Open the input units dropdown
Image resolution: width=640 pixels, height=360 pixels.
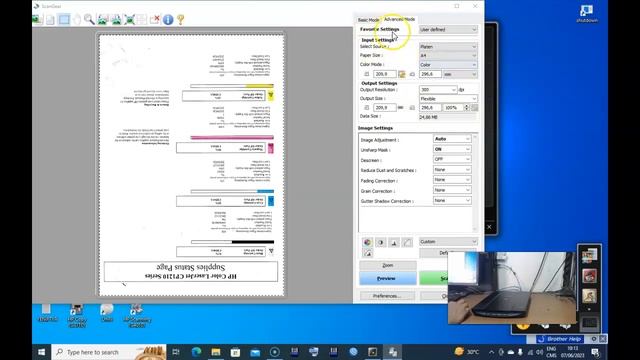coord(460,74)
